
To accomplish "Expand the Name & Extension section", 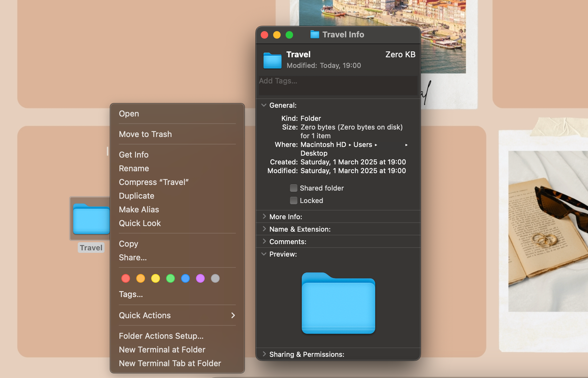I will tap(264, 229).
